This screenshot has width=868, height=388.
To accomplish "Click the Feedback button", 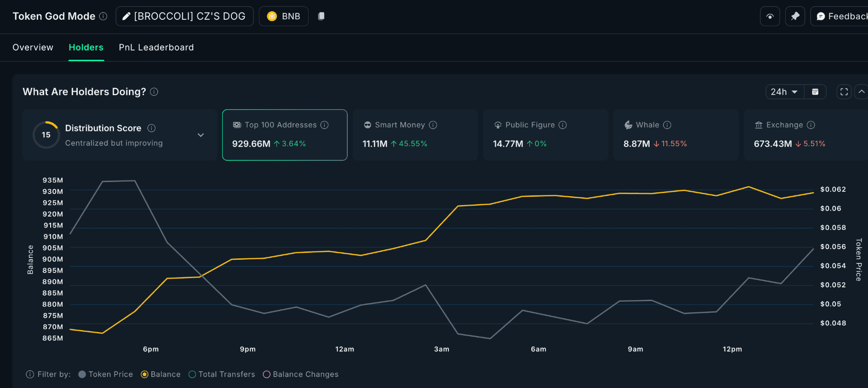I will click(x=842, y=17).
